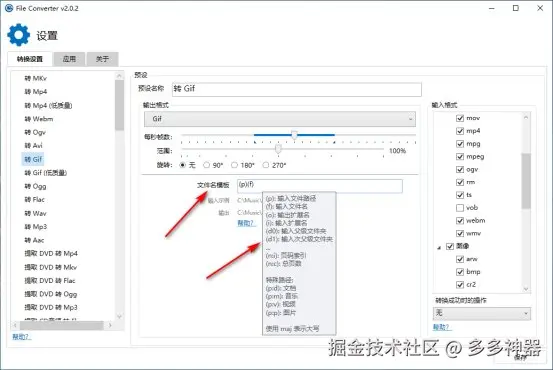Uncheck the mpeg input format
553x370 pixels.
[x=460, y=156]
